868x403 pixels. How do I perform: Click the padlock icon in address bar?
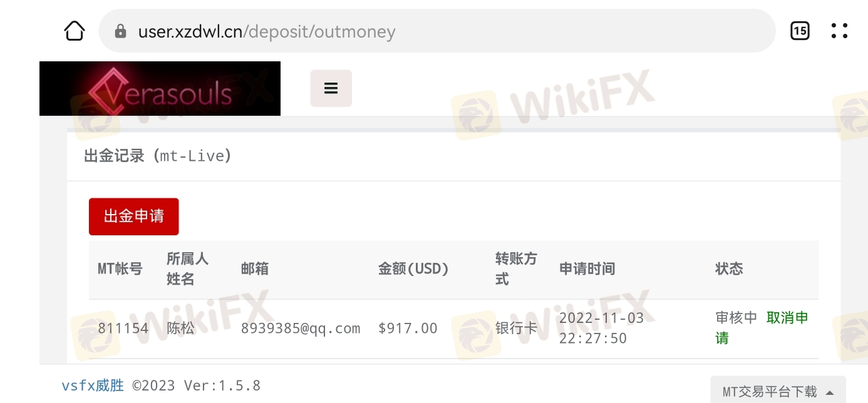tap(121, 31)
